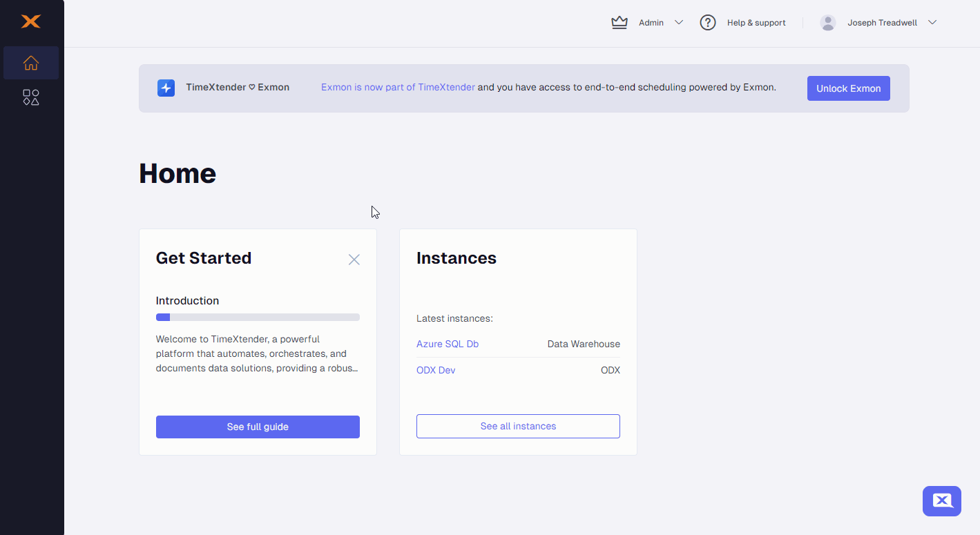This screenshot has width=980, height=535.
Task: Click the 'TimeXtender ♡ Exmon' banner title
Action: [238, 88]
